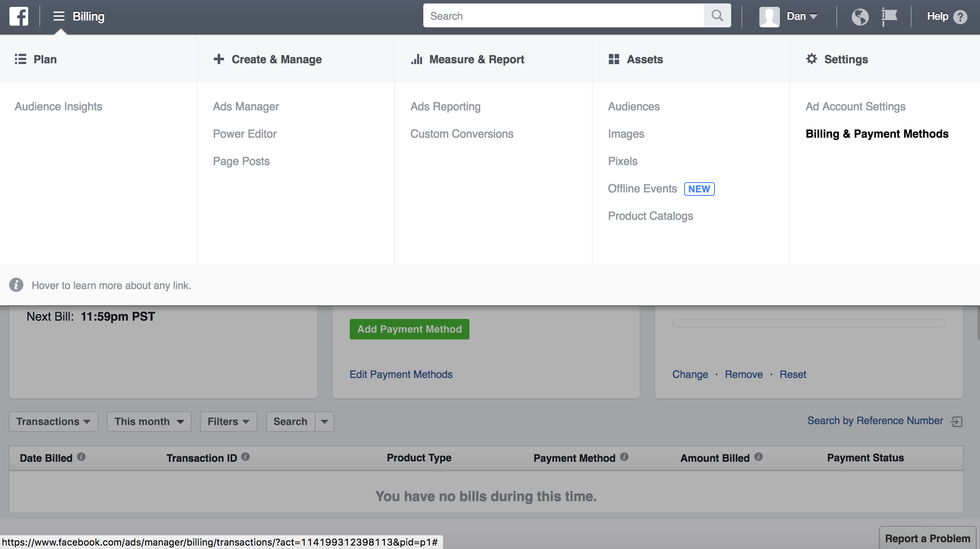
Task: Click the Assets grid icon
Action: (614, 59)
